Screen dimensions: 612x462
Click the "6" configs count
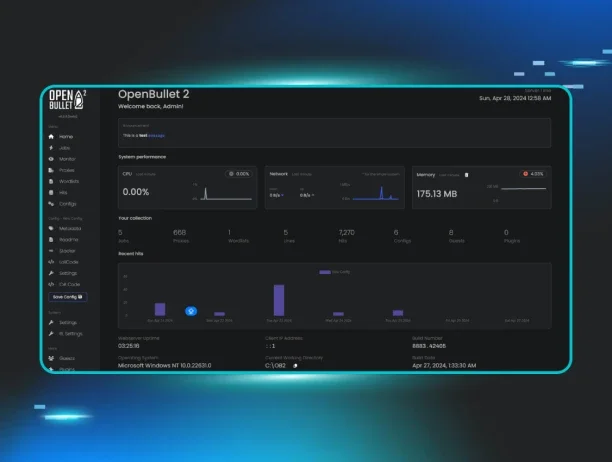pyautogui.click(x=396, y=233)
